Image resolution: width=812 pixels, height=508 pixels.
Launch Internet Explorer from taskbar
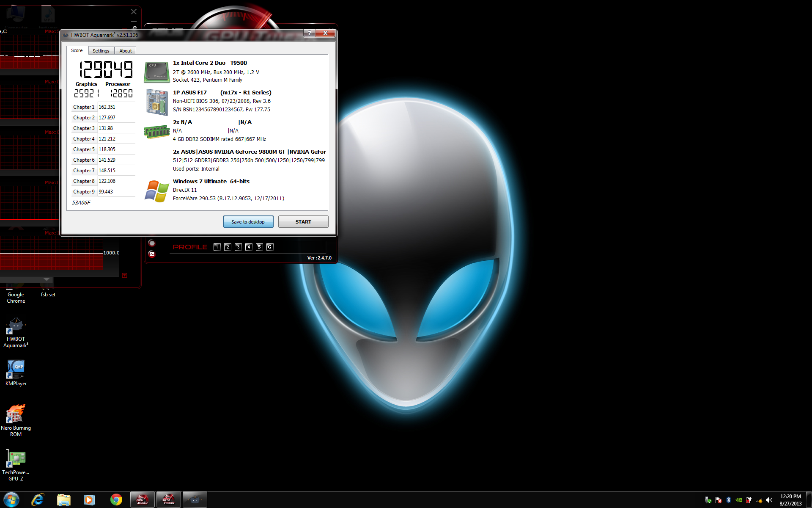coord(38,500)
